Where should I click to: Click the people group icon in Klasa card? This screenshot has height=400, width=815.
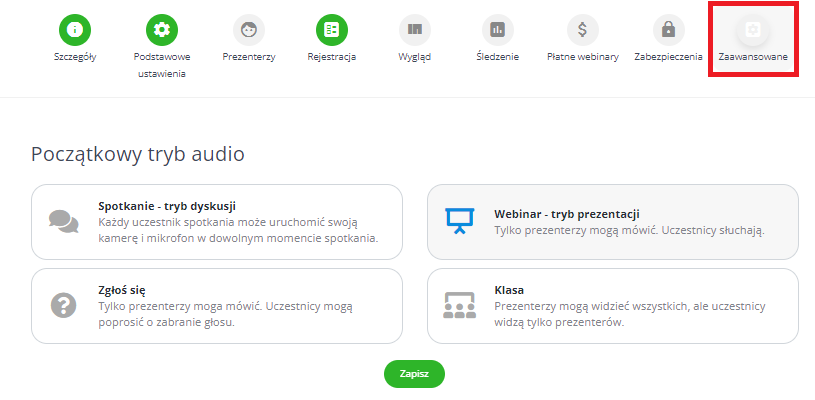[x=458, y=304]
